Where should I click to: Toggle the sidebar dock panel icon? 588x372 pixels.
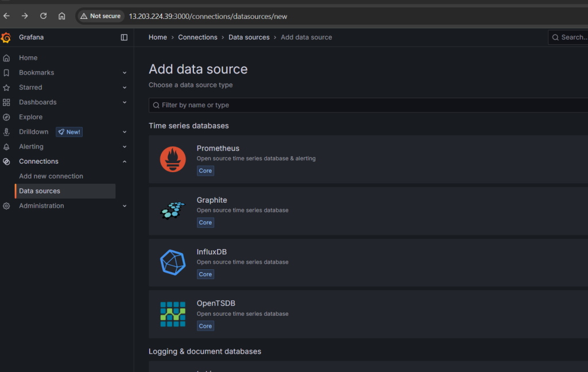(124, 37)
